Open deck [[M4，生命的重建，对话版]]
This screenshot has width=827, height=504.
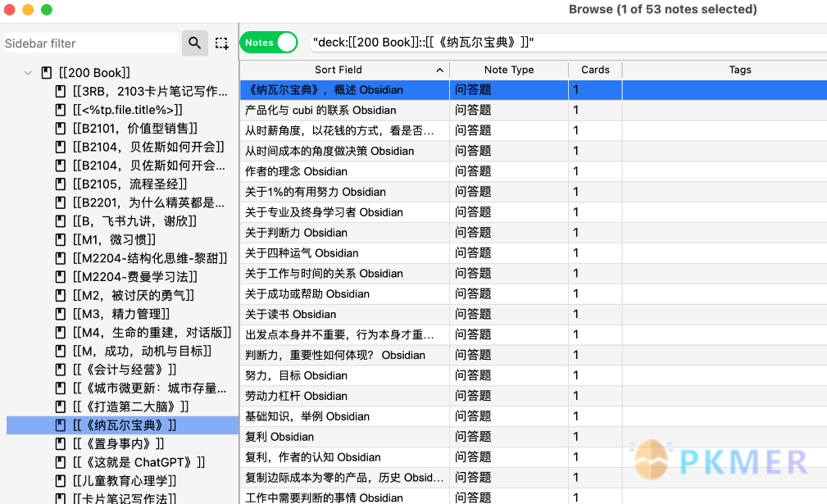click(152, 333)
